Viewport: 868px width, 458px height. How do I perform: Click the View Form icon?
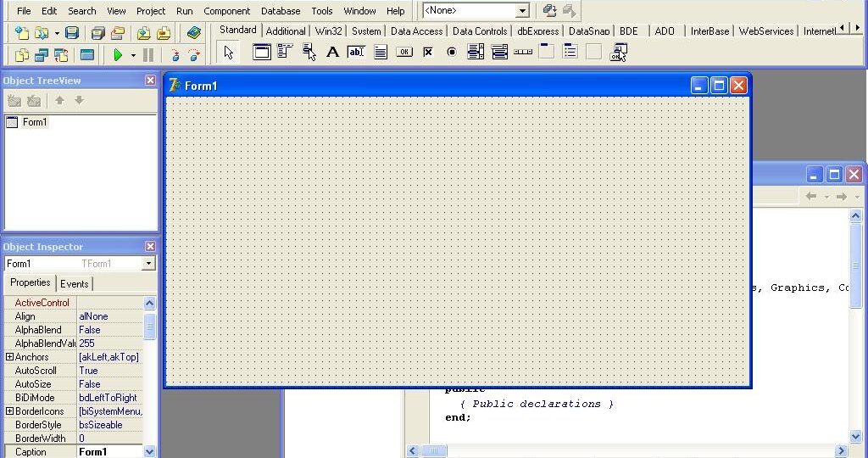coord(42,55)
